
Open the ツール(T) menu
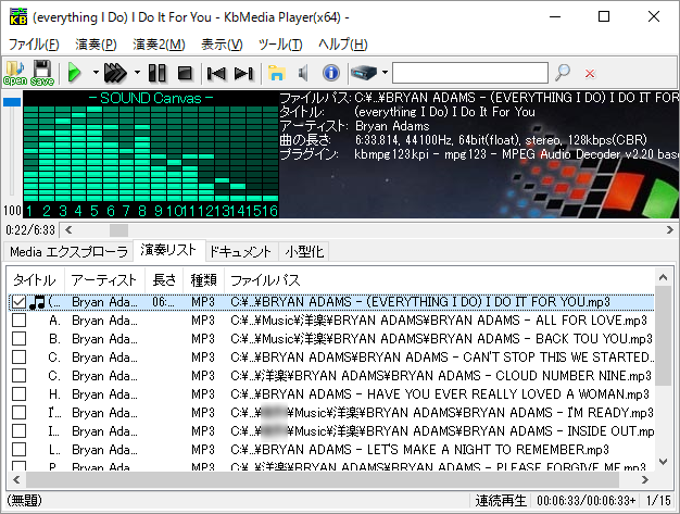click(280, 44)
